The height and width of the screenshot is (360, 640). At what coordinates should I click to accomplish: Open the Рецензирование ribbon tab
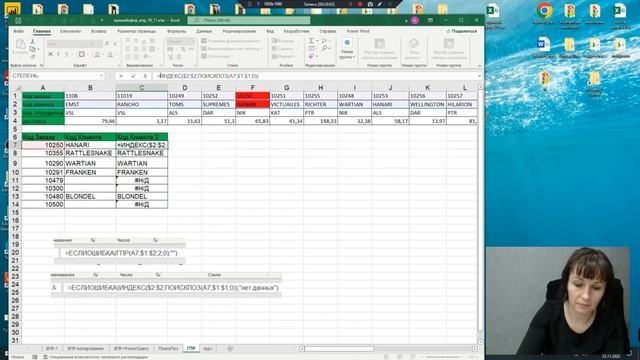point(239,31)
